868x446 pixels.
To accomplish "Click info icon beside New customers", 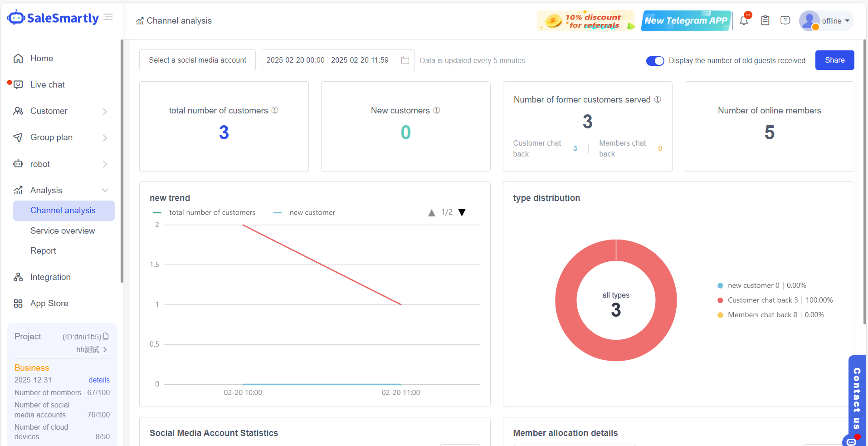I will pyautogui.click(x=437, y=110).
